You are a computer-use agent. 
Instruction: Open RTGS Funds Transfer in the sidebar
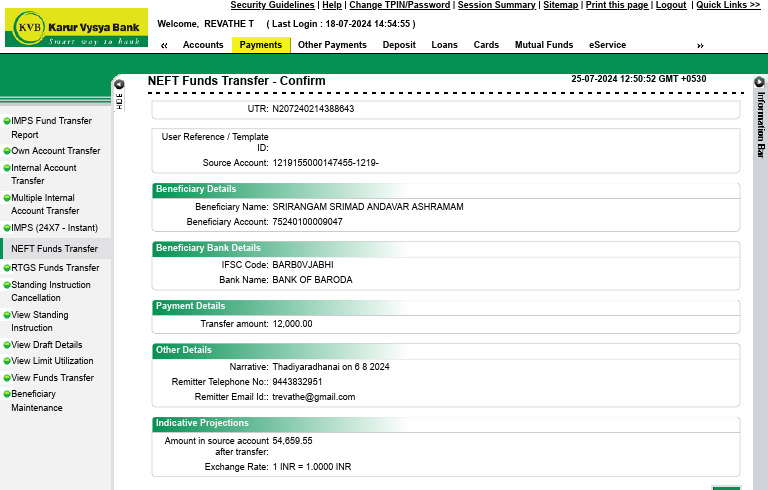pos(55,268)
